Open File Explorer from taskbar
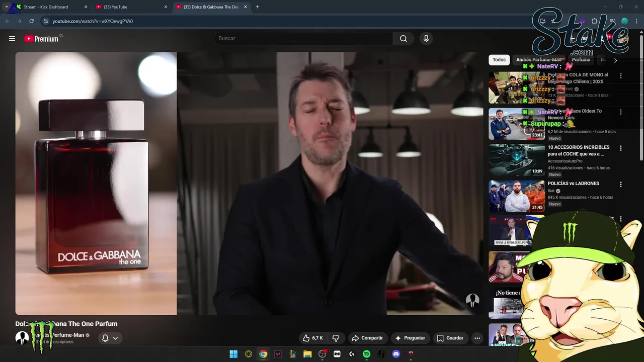 (x=307, y=354)
